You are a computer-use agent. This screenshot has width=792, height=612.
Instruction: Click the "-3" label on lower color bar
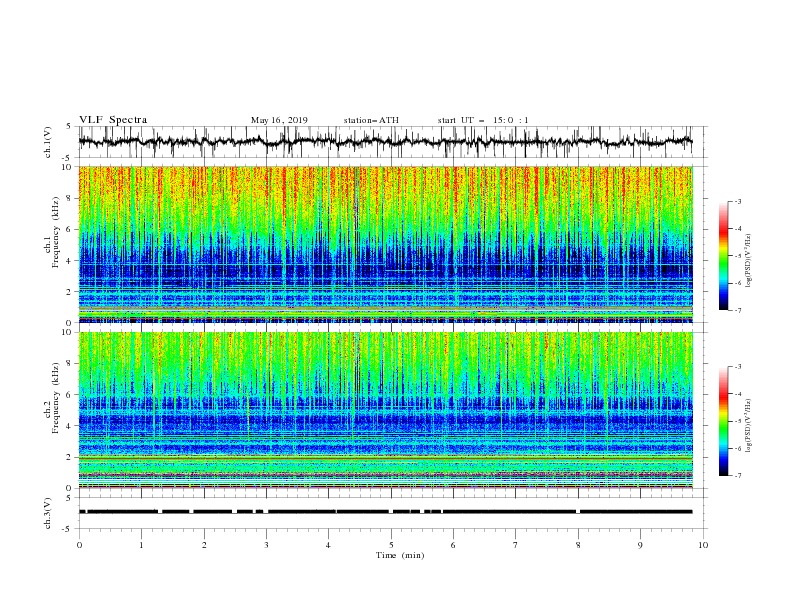click(x=737, y=367)
